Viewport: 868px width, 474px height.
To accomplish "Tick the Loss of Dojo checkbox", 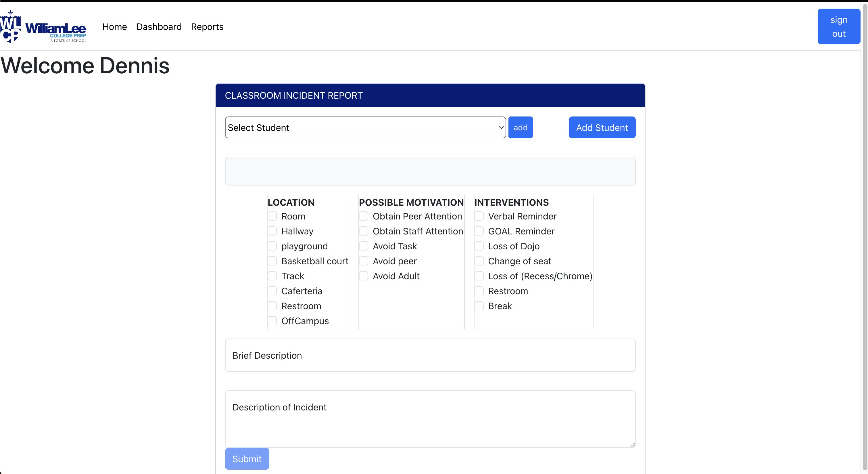I will point(479,246).
